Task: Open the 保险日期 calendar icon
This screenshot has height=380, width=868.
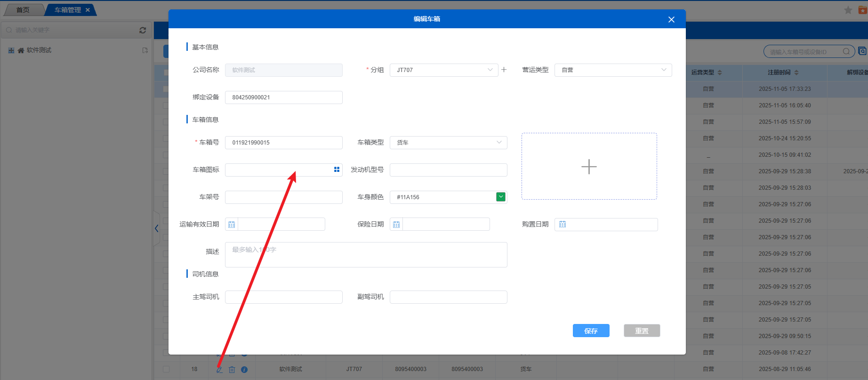Action: [x=396, y=225]
